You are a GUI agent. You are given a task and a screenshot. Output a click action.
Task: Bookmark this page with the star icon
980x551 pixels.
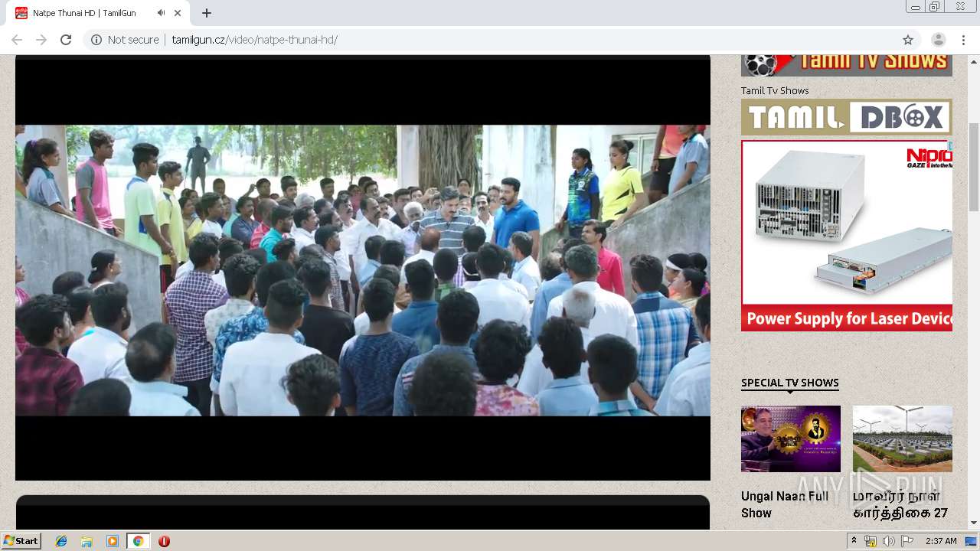[908, 40]
